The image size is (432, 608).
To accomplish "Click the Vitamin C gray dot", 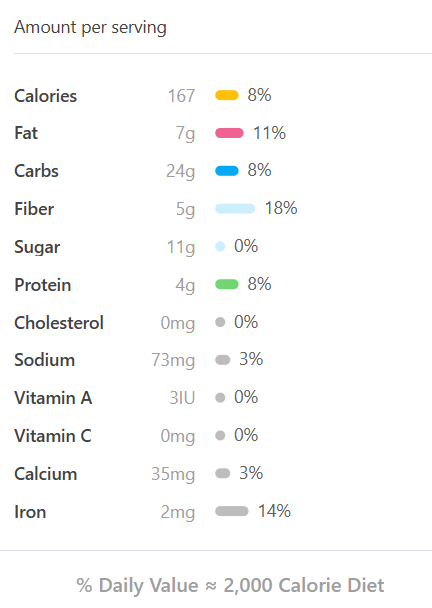I will [x=220, y=435].
